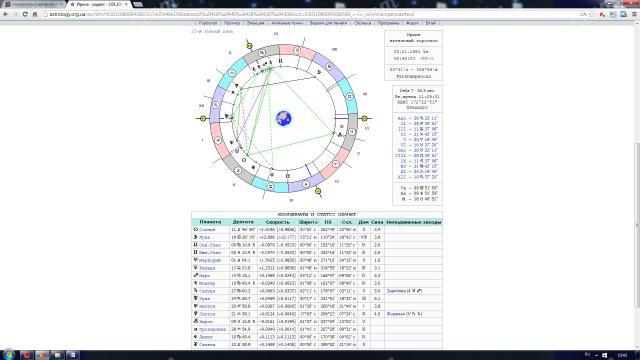This screenshot has width=640, height=360.
Task: Click the Долгота column header
Action: click(243, 222)
